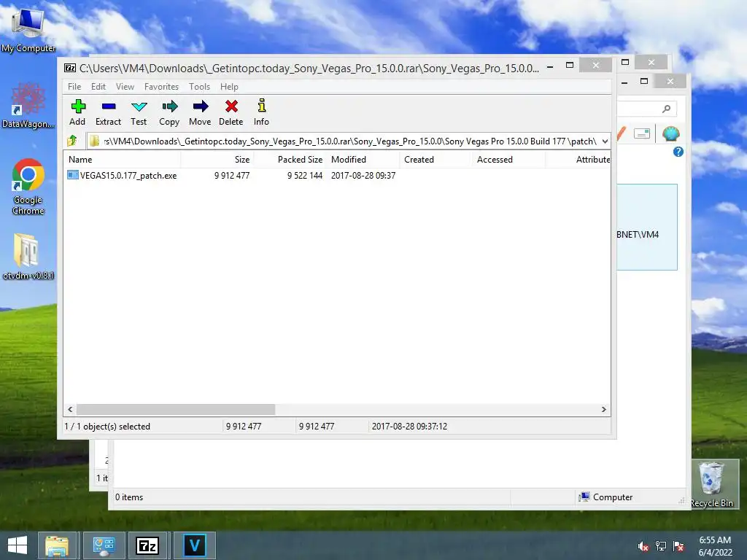Open the Favorites menu
Viewport: 747px width, 560px height.
(x=161, y=87)
